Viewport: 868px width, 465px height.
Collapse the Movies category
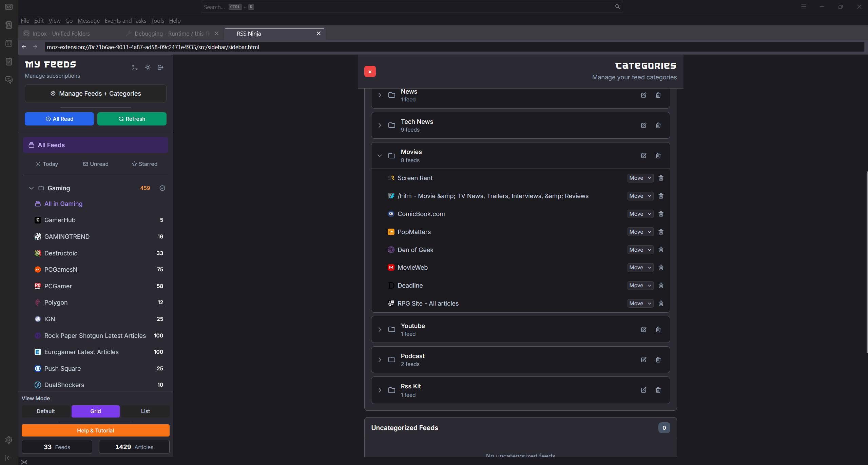click(380, 156)
